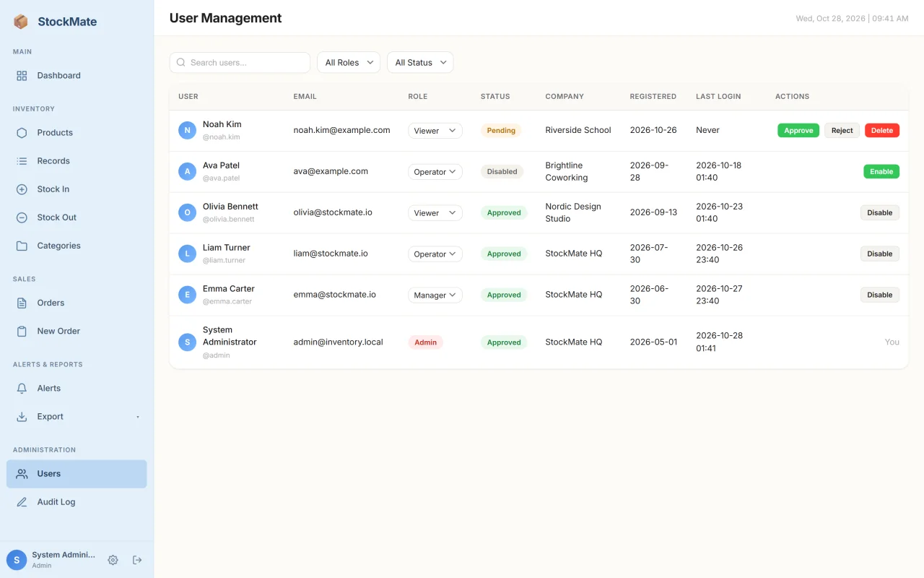The image size is (924, 578).
Task: Click the Riverside School company cell
Action: click(578, 130)
